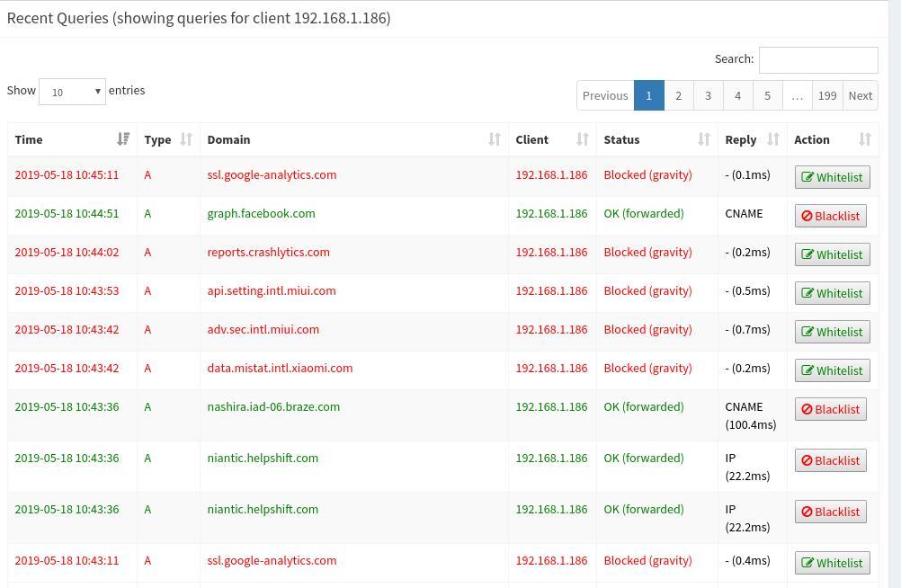Jump to page 5
This screenshot has width=901, height=588.
[767, 95]
